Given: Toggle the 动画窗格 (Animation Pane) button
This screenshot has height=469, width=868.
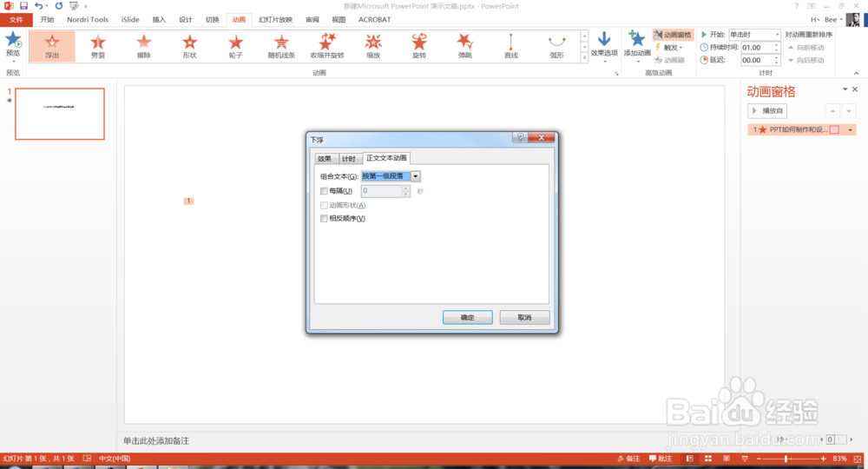Looking at the screenshot, I should click(673, 35).
